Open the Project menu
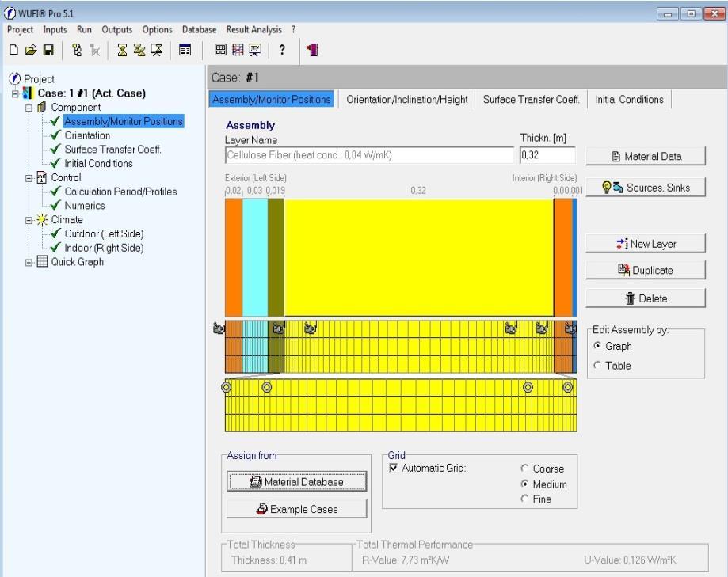 pyautogui.click(x=20, y=30)
